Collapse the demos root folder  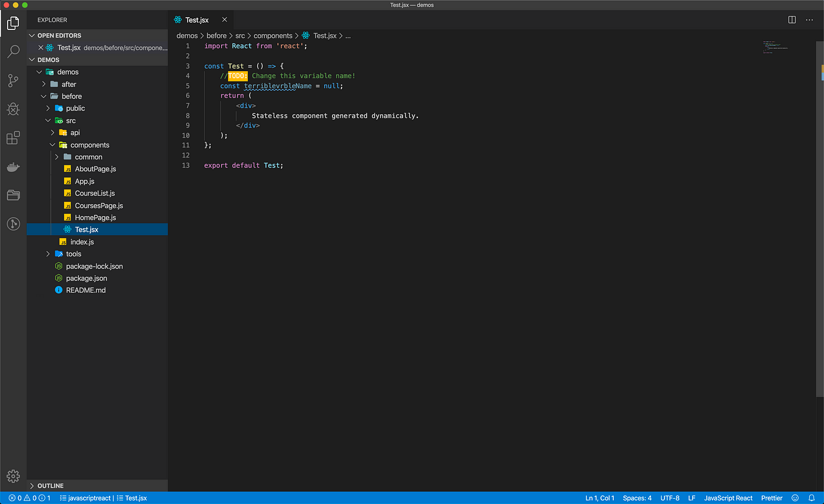pos(97,72)
